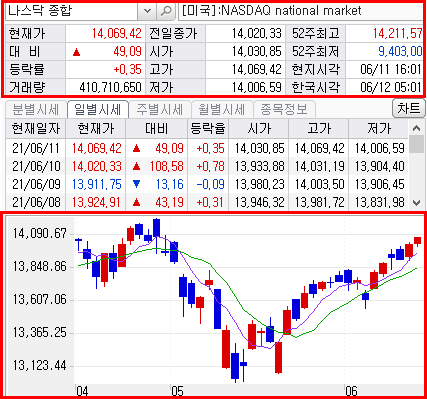Click the 43.19 change value

[x=169, y=202]
